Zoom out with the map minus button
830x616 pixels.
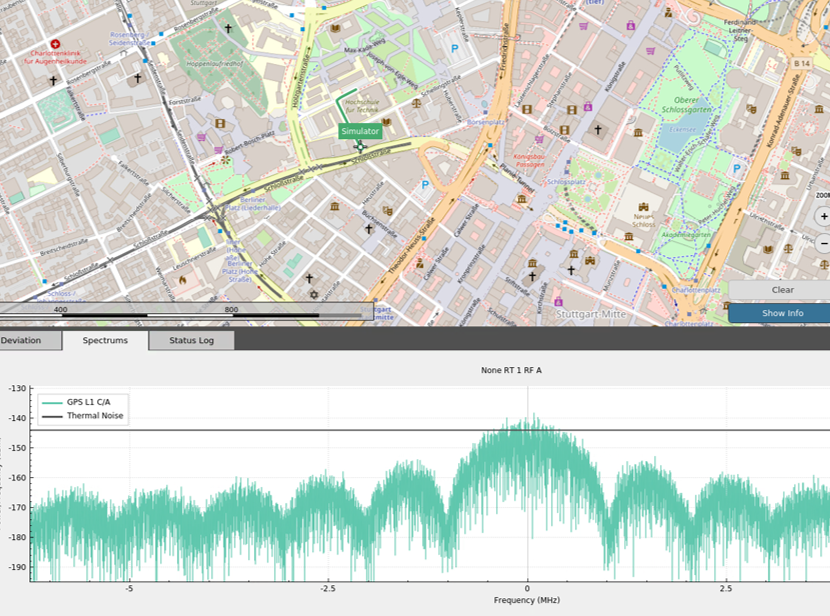(x=823, y=243)
